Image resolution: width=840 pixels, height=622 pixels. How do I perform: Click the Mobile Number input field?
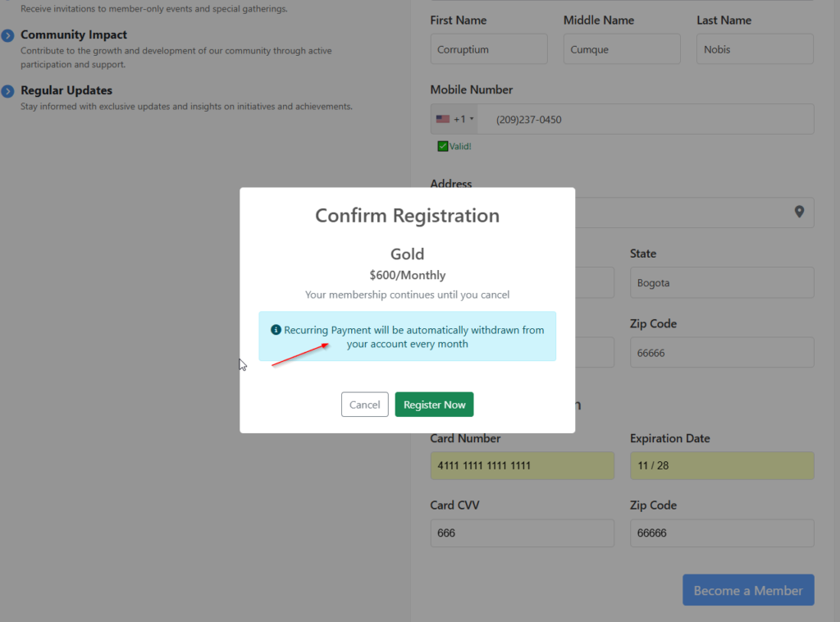(648, 119)
